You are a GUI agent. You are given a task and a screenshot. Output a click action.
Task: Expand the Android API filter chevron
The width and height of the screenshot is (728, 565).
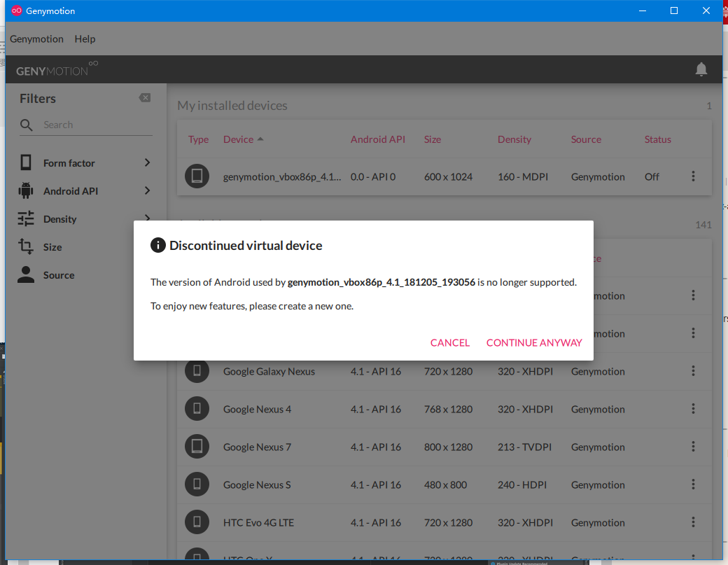tap(147, 191)
